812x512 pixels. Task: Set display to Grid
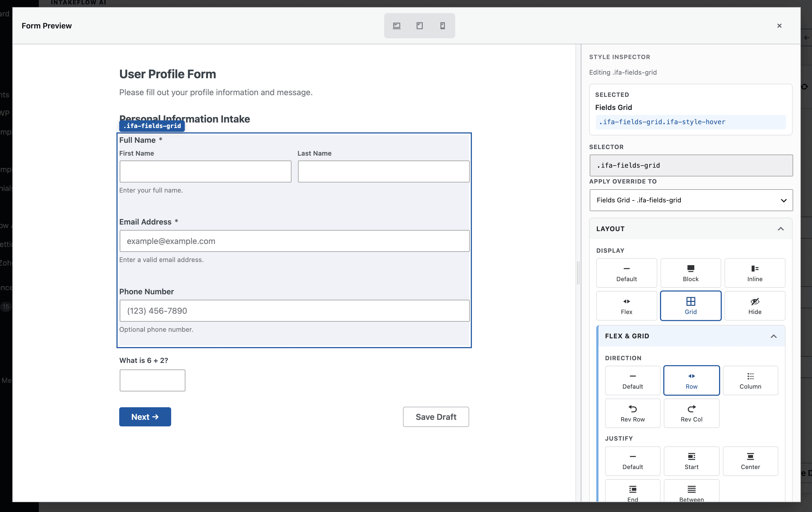coord(690,306)
